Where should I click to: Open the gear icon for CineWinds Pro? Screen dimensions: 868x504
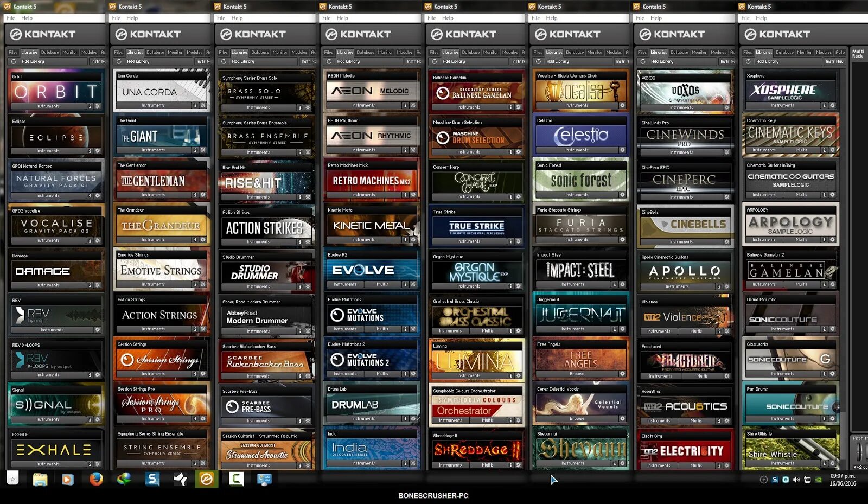click(727, 152)
